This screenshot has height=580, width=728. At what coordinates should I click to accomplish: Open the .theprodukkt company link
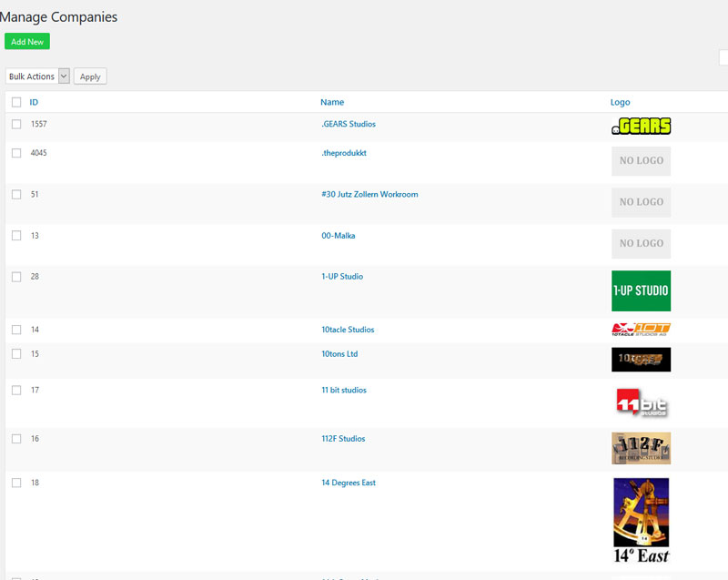point(344,153)
